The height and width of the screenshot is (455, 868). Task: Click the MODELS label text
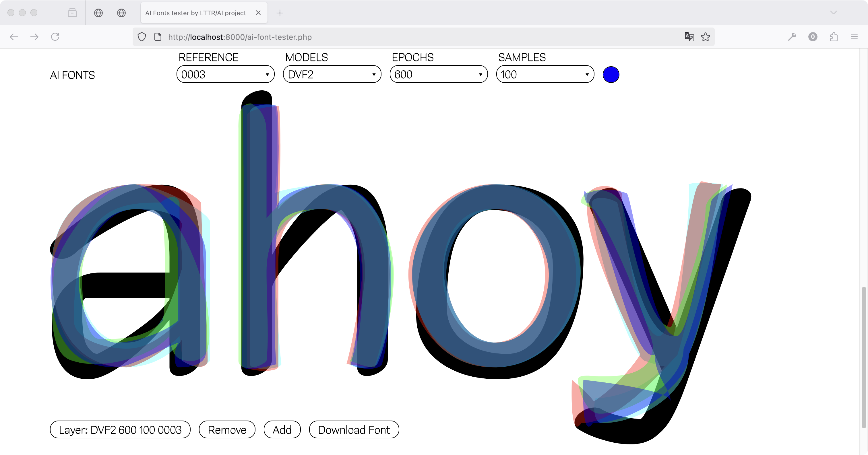(307, 57)
